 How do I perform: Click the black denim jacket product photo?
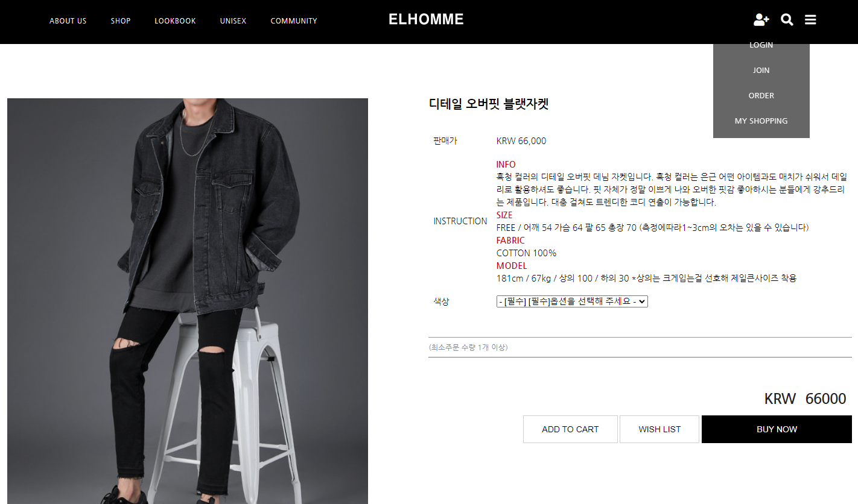[x=188, y=301]
